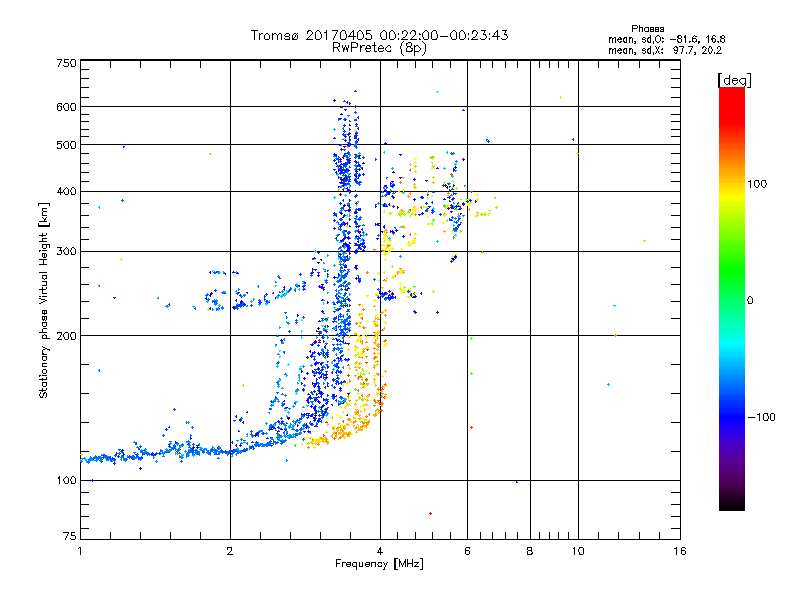Click the isolated red data point near 85 km

(431, 513)
